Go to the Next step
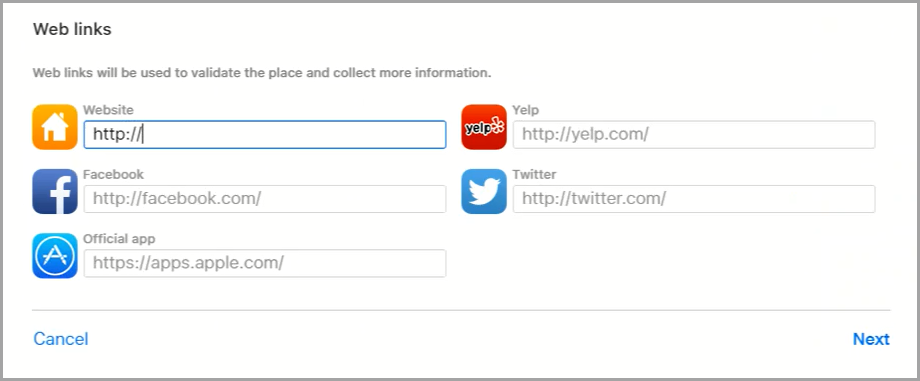Viewport: 920px width, 381px height. [x=871, y=339]
